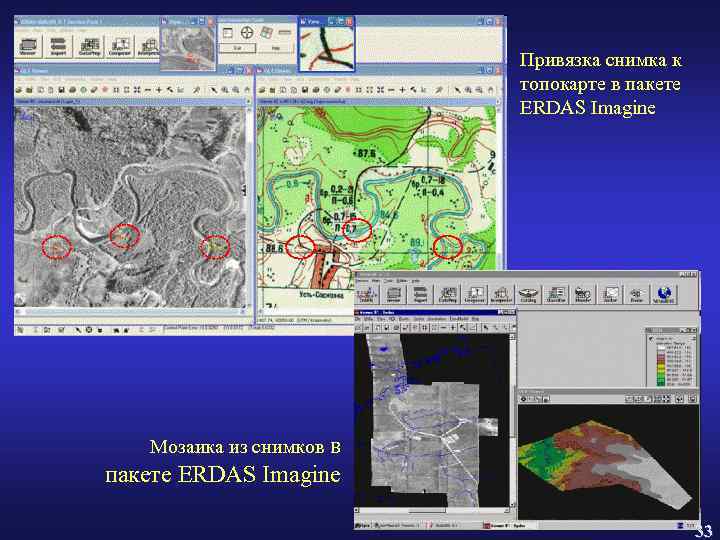Click zoom-in plus icon in mosaic viewer toolbar
This screenshot has width=720, height=540.
click(x=453, y=327)
